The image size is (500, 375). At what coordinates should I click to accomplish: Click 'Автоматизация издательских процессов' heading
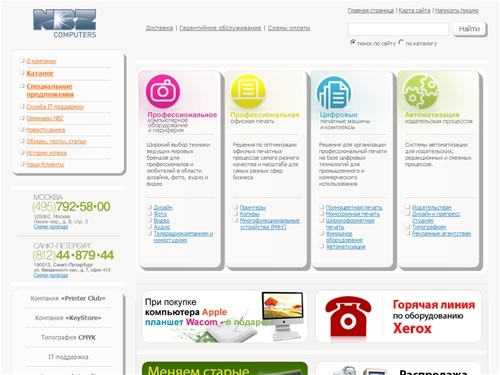click(x=439, y=118)
